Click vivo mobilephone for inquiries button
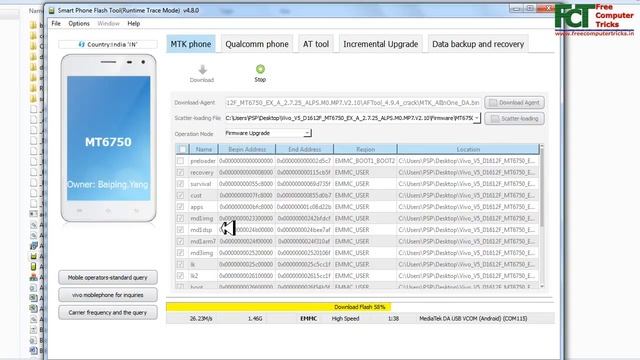640x360 pixels. [x=108, y=295]
